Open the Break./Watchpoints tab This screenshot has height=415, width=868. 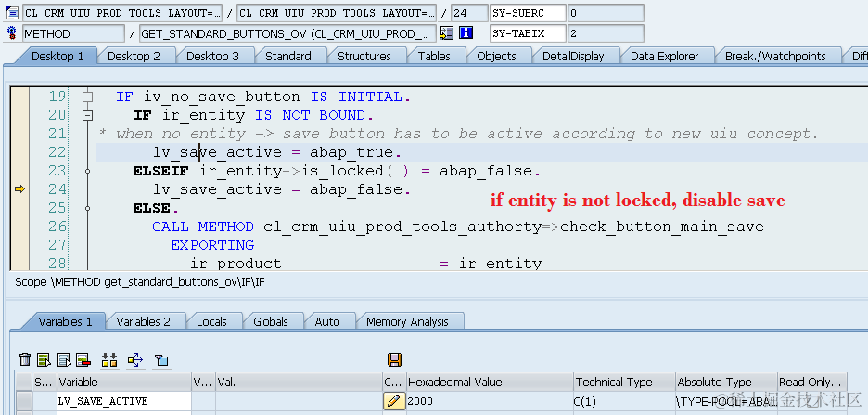775,56
